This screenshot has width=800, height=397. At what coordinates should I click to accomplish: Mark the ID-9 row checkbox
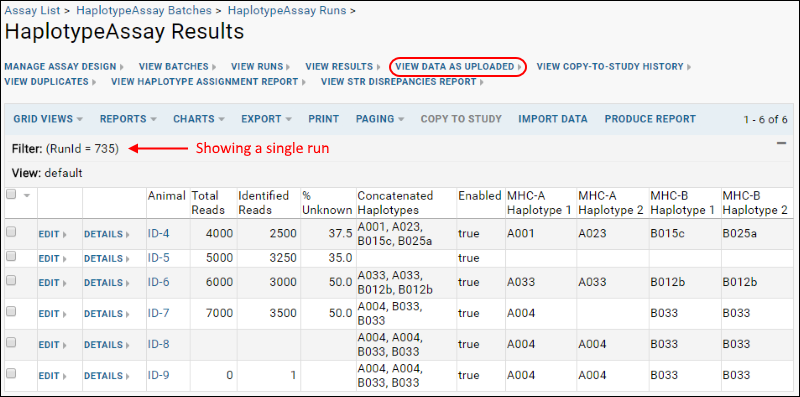[11, 374]
